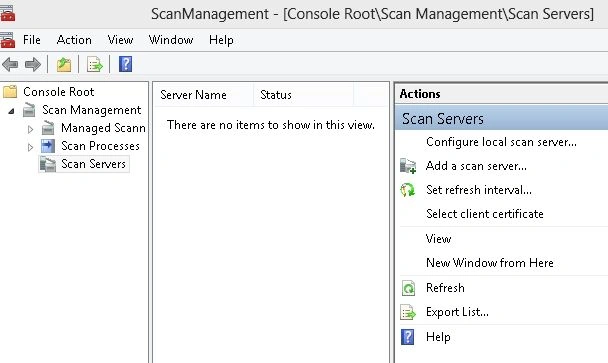Open the View action submenu
Image resolution: width=608 pixels, height=363 pixels.
coord(439,239)
